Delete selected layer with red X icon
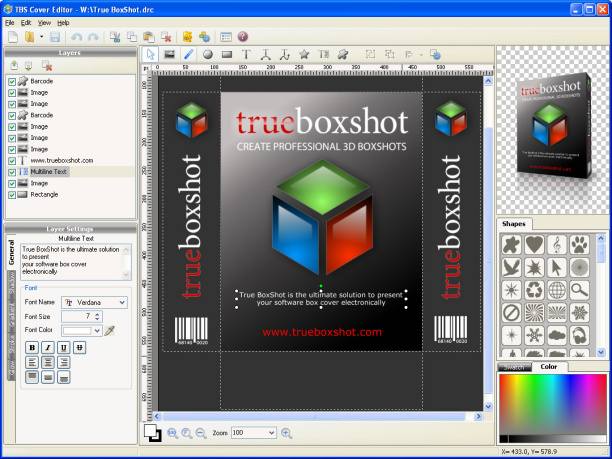Image resolution: width=612 pixels, height=459 pixels. (x=47, y=66)
